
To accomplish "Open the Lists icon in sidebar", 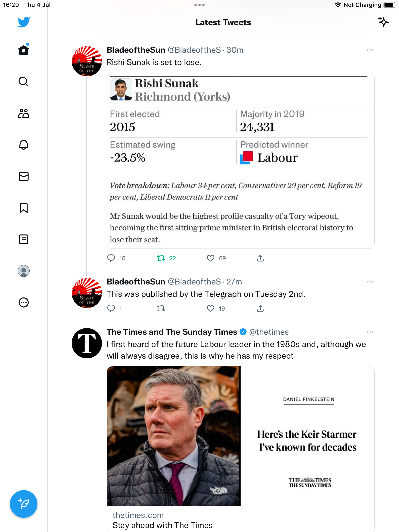I will pyautogui.click(x=24, y=239).
